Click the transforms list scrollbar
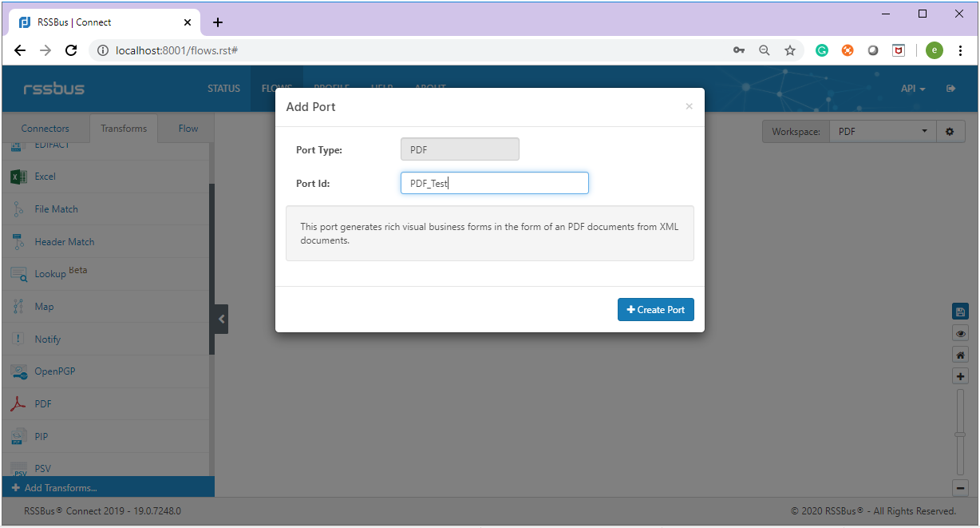Screen dimensions: 980x528 click(x=211, y=269)
